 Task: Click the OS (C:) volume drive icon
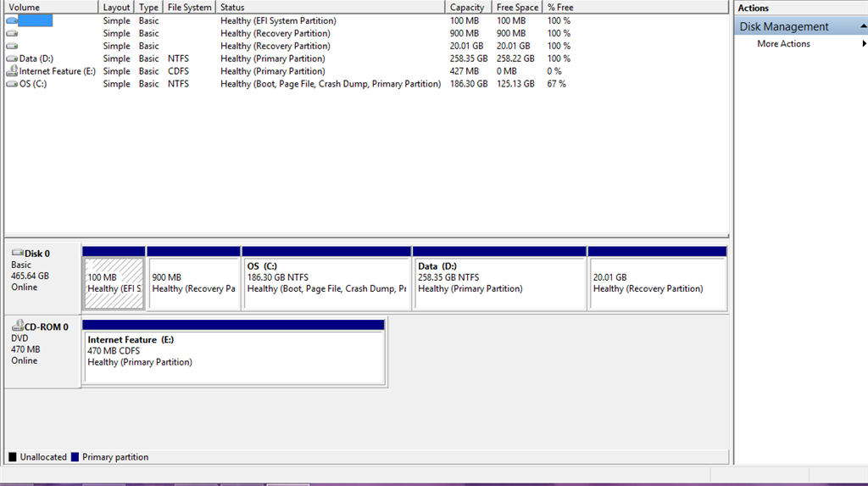pyautogui.click(x=12, y=84)
